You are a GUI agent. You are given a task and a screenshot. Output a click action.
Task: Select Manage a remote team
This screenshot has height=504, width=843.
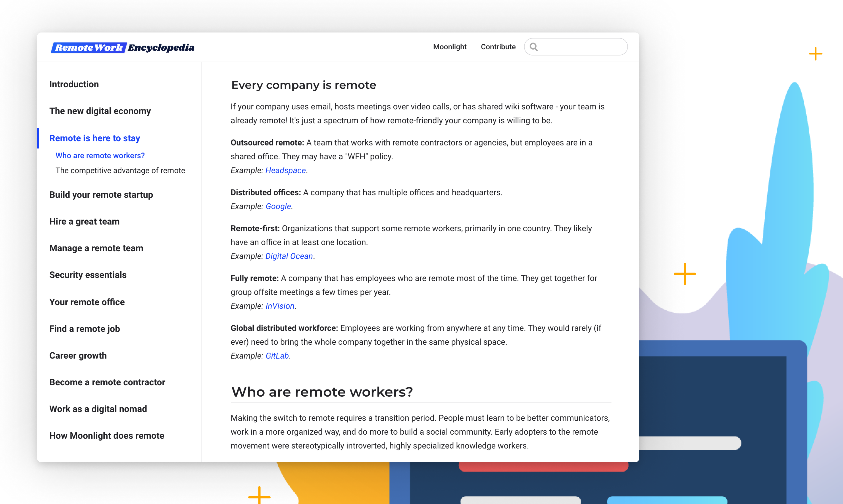pos(96,248)
